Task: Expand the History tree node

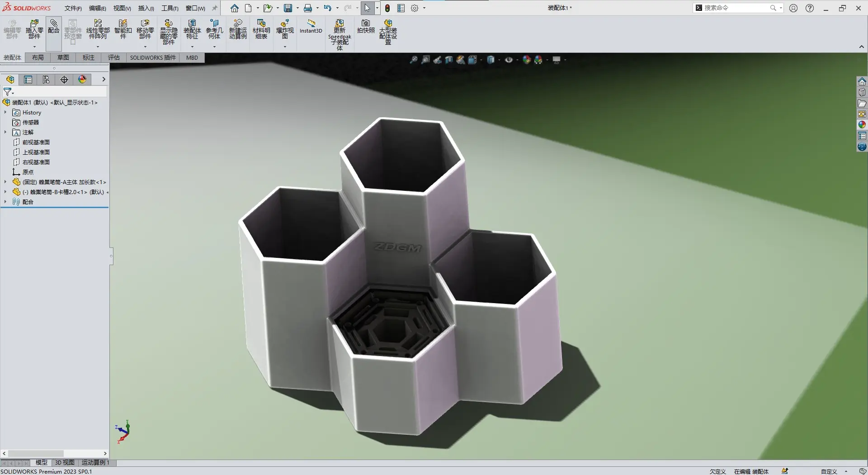Action: [5, 112]
